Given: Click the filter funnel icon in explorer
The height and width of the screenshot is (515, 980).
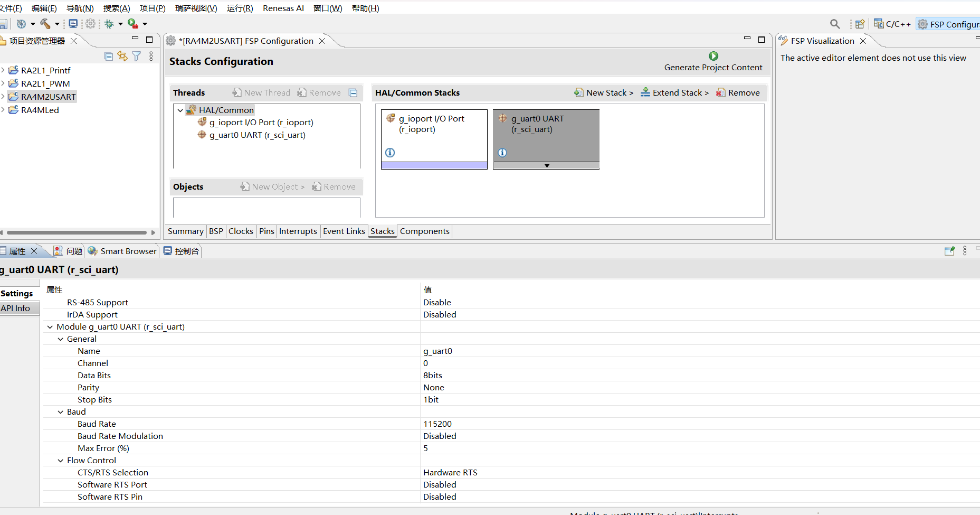Looking at the screenshot, I should (136, 56).
